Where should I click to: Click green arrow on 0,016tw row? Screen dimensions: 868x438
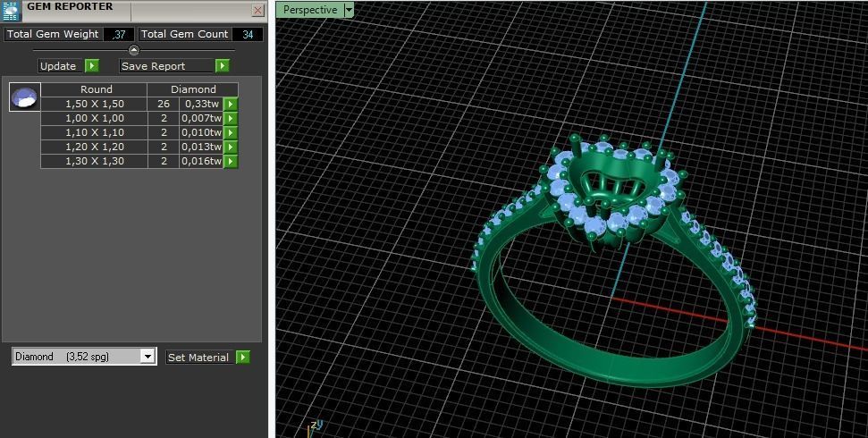231,161
